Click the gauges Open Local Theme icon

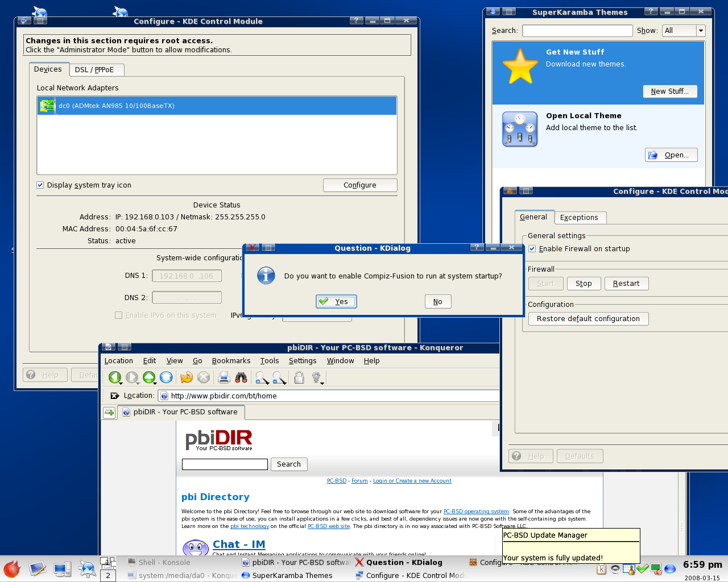(x=520, y=129)
